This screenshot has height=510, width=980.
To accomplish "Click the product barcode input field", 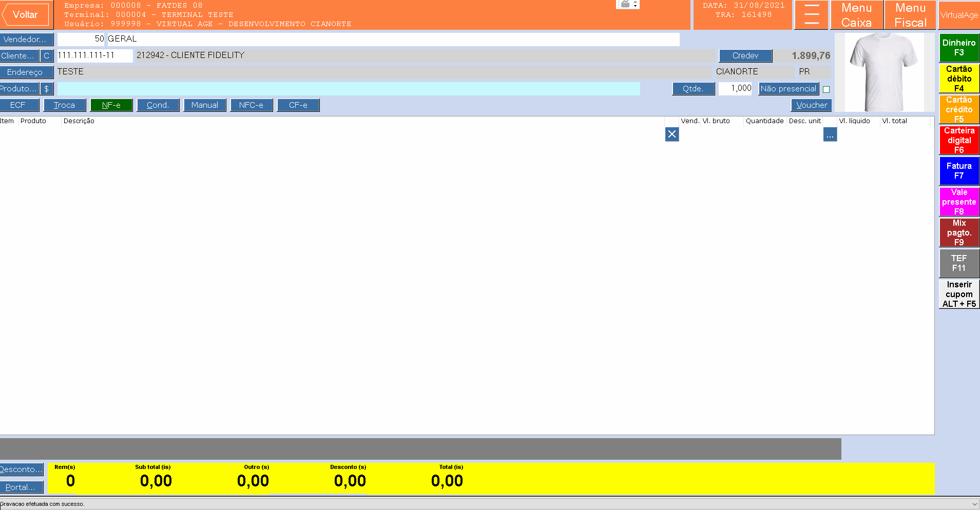I will coord(349,89).
